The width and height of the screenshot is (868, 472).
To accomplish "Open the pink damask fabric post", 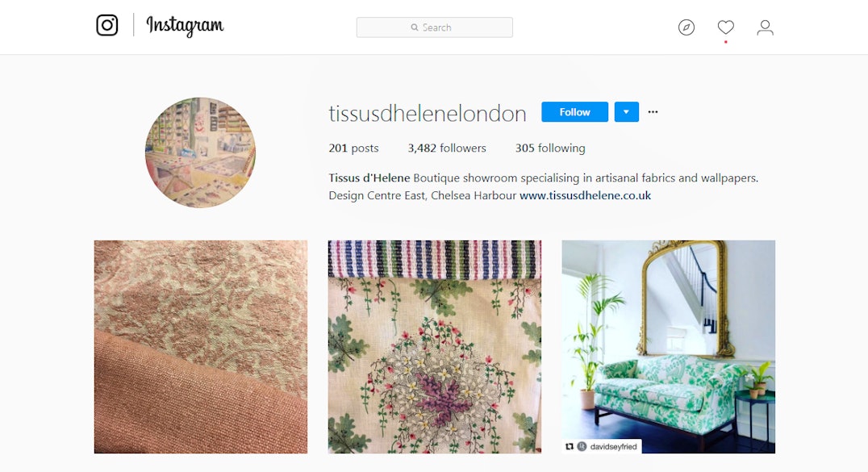I will point(200,347).
